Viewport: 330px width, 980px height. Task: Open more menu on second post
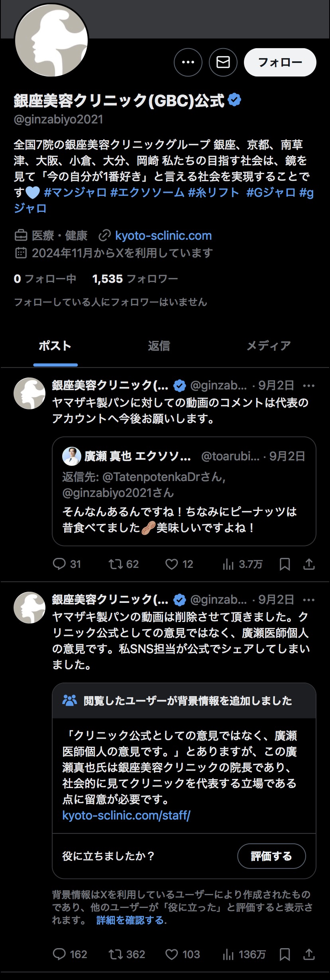click(309, 599)
